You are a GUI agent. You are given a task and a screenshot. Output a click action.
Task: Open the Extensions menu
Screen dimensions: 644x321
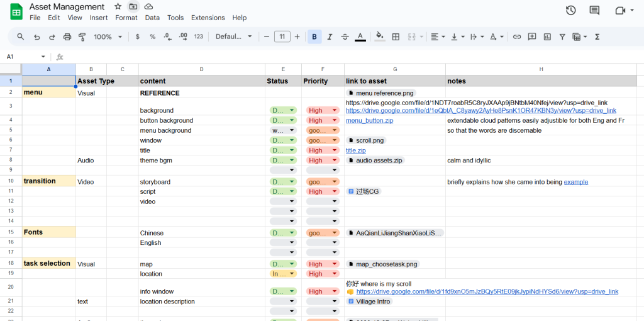pyautogui.click(x=208, y=18)
